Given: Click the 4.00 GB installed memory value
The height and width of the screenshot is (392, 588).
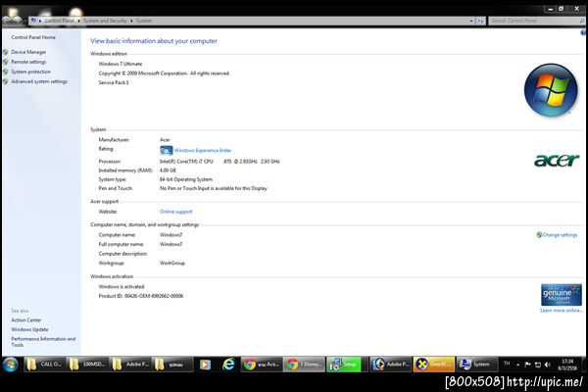Looking at the screenshot, I should [168, 171].
